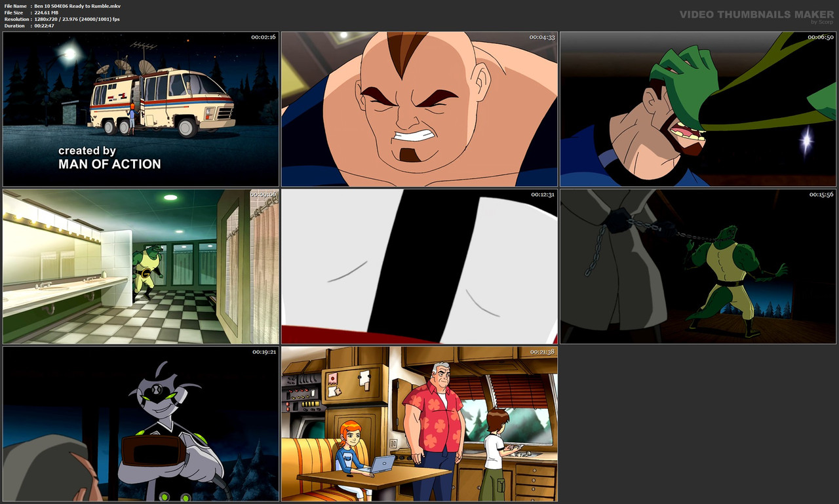Click the timestamp overlay 00:21:38
839x504 pixels.
coord(541,352)
